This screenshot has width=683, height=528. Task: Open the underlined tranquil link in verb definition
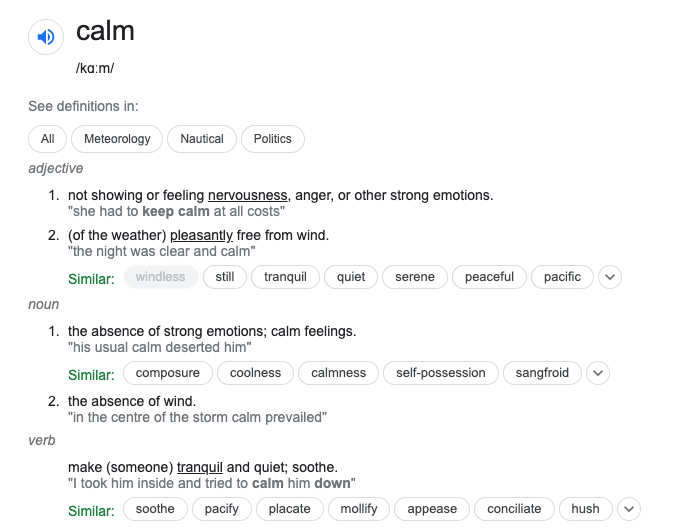(x=200, y=467)
